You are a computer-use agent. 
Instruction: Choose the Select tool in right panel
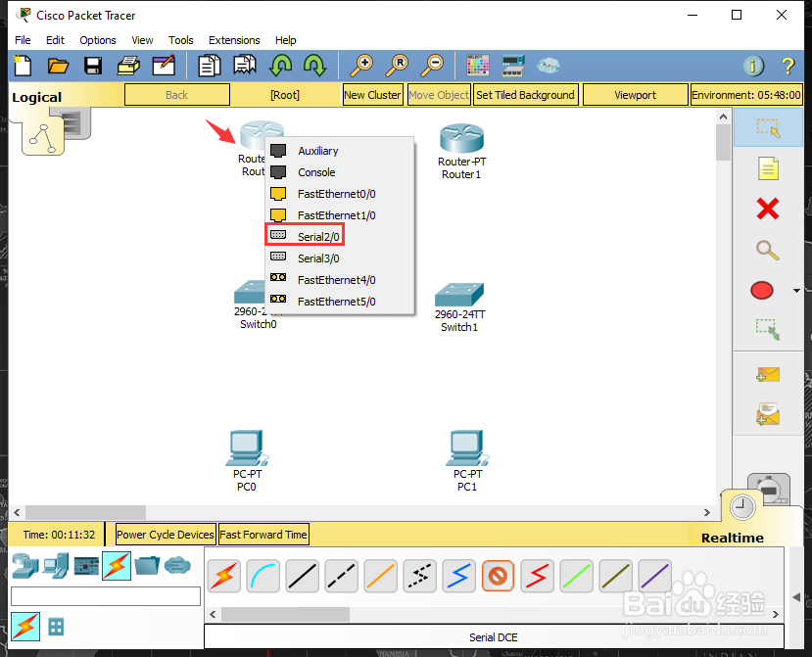(768, 128)
